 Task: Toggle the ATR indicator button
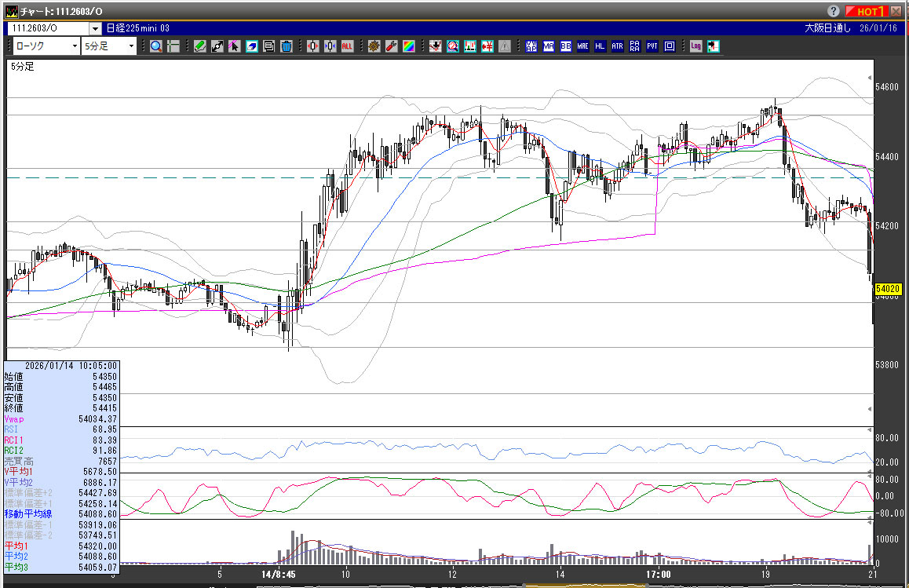[617, 46]
